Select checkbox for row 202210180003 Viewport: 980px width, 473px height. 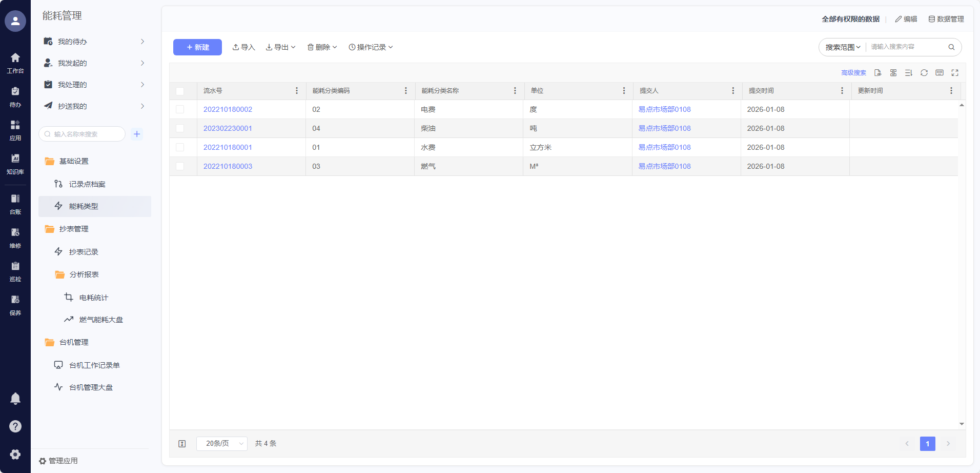pos(180,166)
